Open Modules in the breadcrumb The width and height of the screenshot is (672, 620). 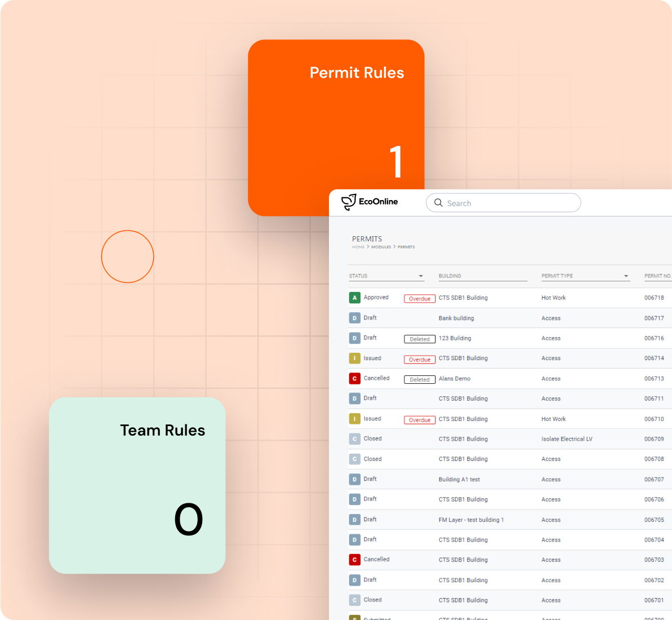(381, 247)
